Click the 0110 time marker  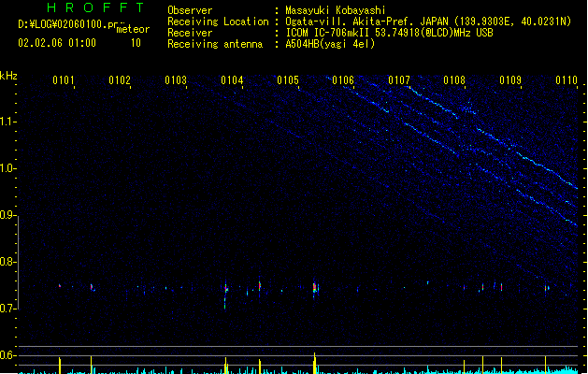(x=566, y=80)
